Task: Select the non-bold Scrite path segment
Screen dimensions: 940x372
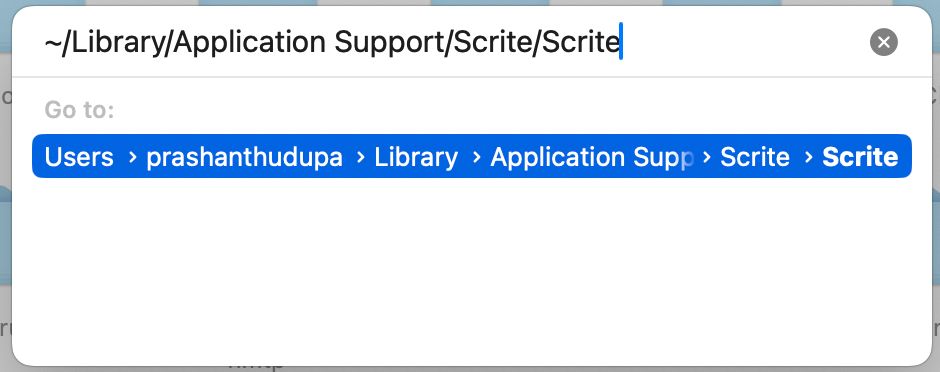Action: pyautogui.click(x=755, y=157)
